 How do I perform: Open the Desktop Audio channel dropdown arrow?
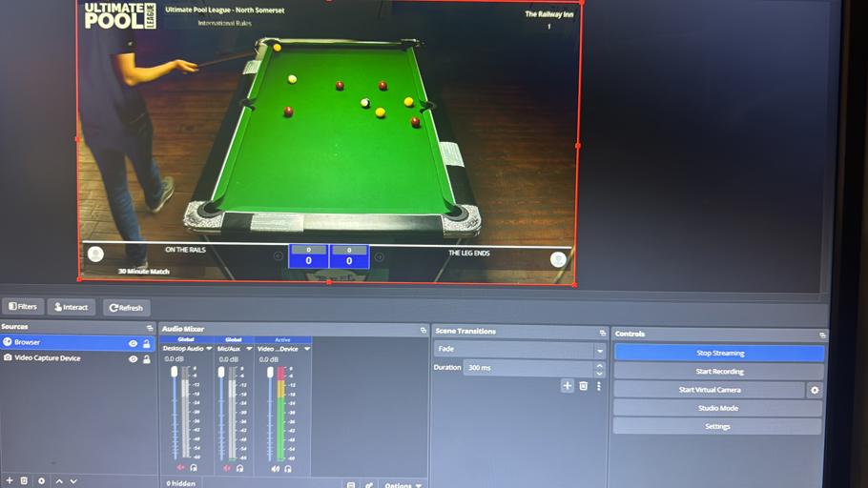click(x=209, y=349)
